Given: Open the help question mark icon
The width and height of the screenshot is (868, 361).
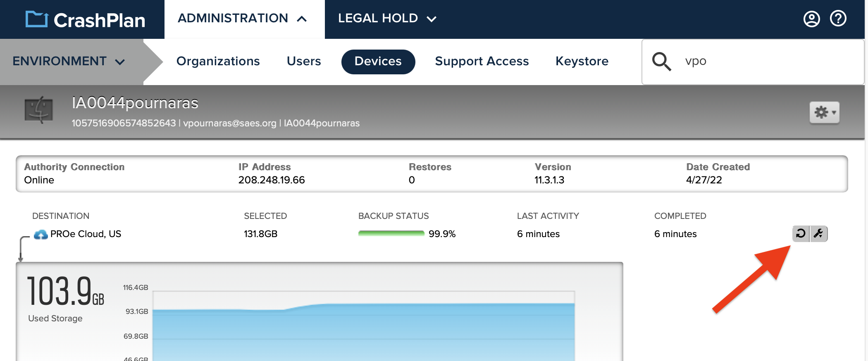Looking at the screenshot, I should coord(838,19).
